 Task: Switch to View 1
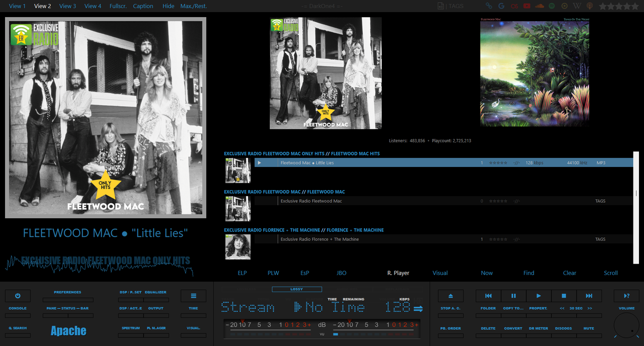[x=18, y=6]
